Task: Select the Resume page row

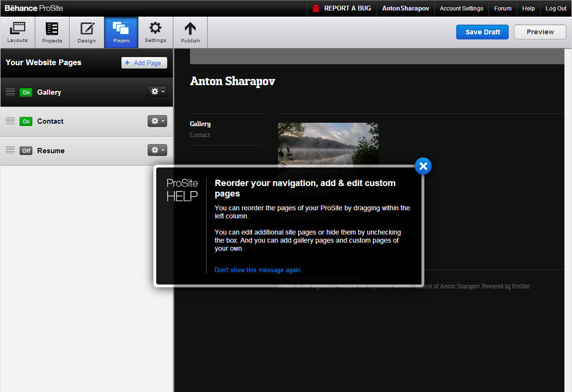Action: coord(87,151)
